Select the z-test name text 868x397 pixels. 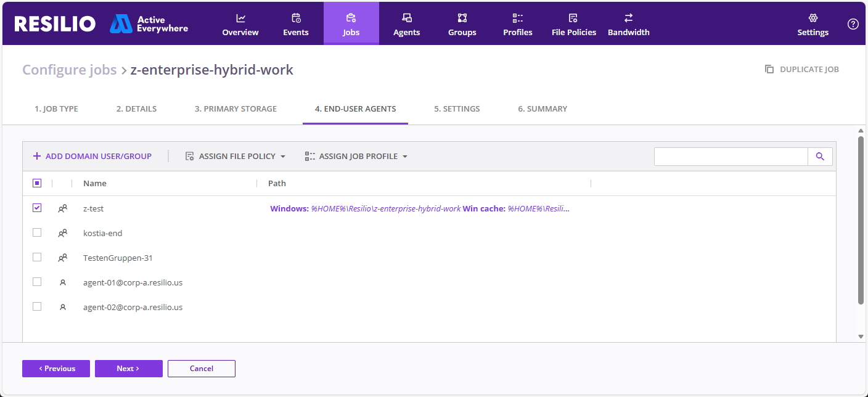[93, 209]
